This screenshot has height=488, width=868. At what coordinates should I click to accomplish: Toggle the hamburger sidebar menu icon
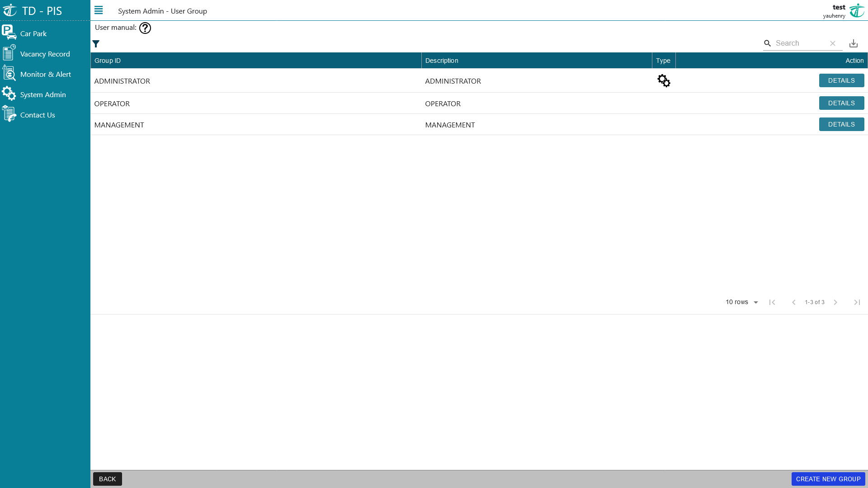coord(99,10)
